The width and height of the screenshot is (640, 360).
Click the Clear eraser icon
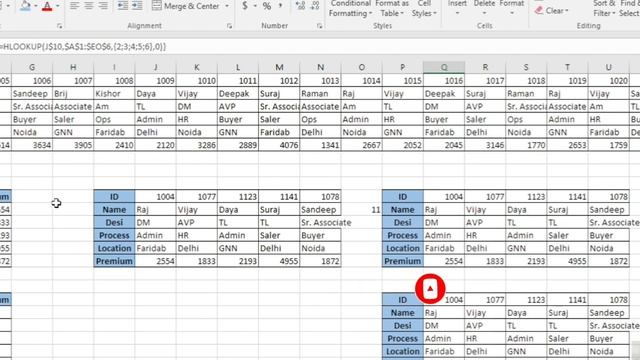(539, 10)
